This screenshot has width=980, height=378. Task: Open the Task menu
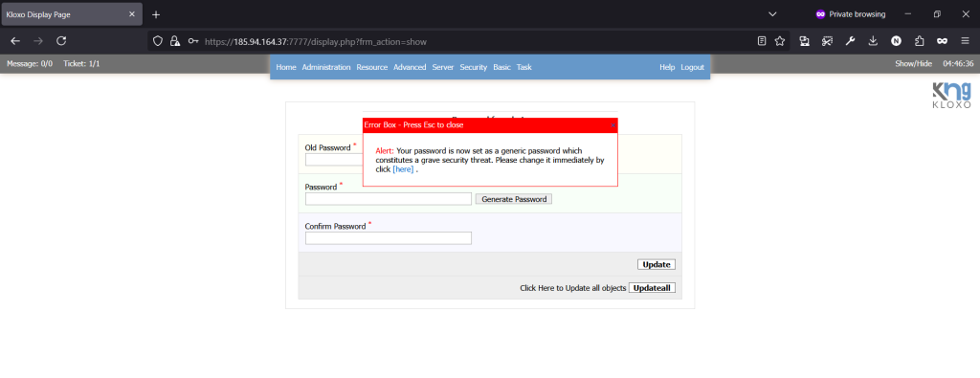point(523,67)
